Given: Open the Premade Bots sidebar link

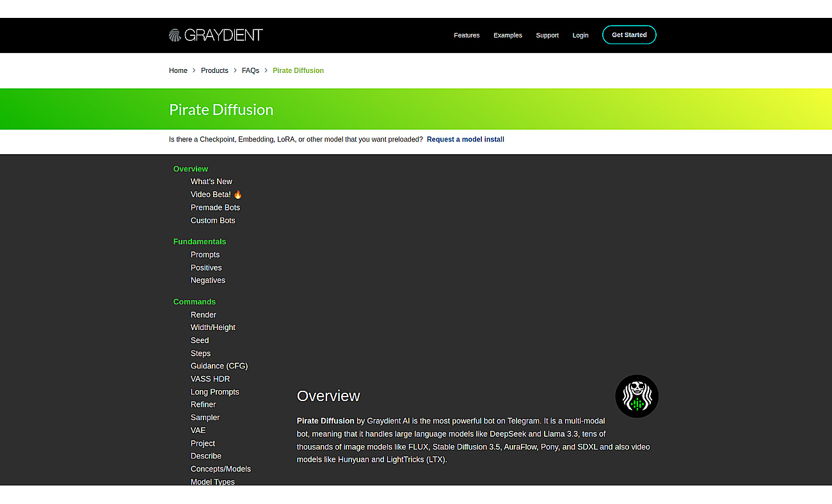Looking at the screenshot, I should pyautogui.click(x=215, y=207).
